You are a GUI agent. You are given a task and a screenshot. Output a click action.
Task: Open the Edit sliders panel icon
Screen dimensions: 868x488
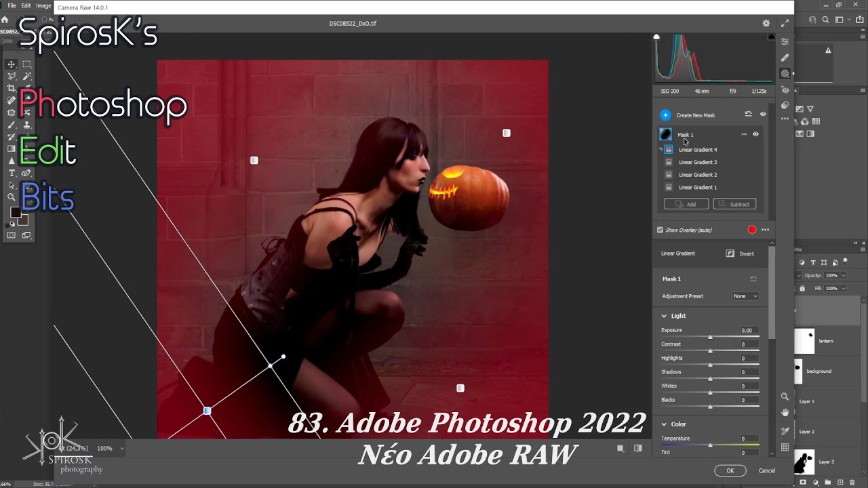785,41
